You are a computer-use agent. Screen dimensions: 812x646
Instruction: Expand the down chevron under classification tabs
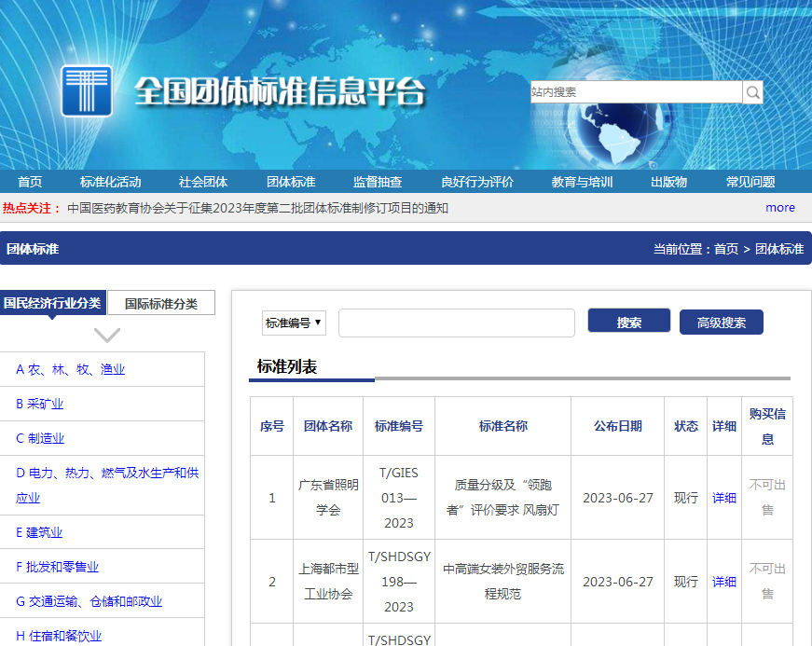pos(107,335)
